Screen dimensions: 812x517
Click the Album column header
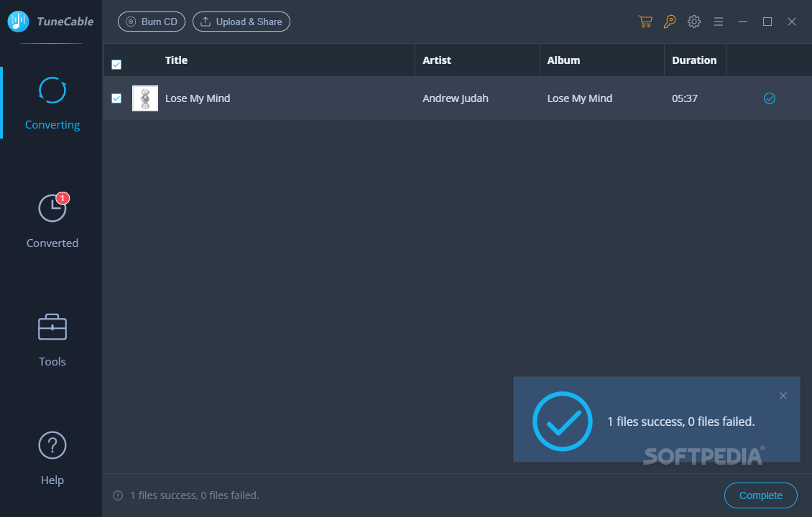click(x=563, y=60)
